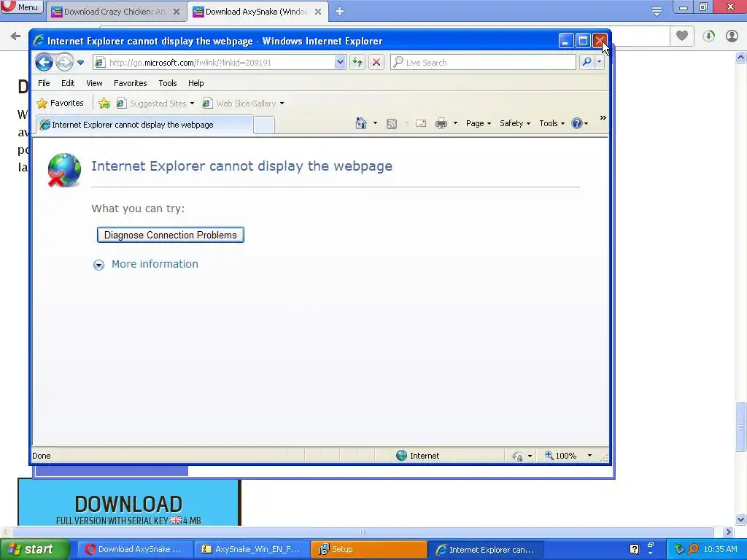Select the 'cannot display the webpage' tab

coord(144,125)
